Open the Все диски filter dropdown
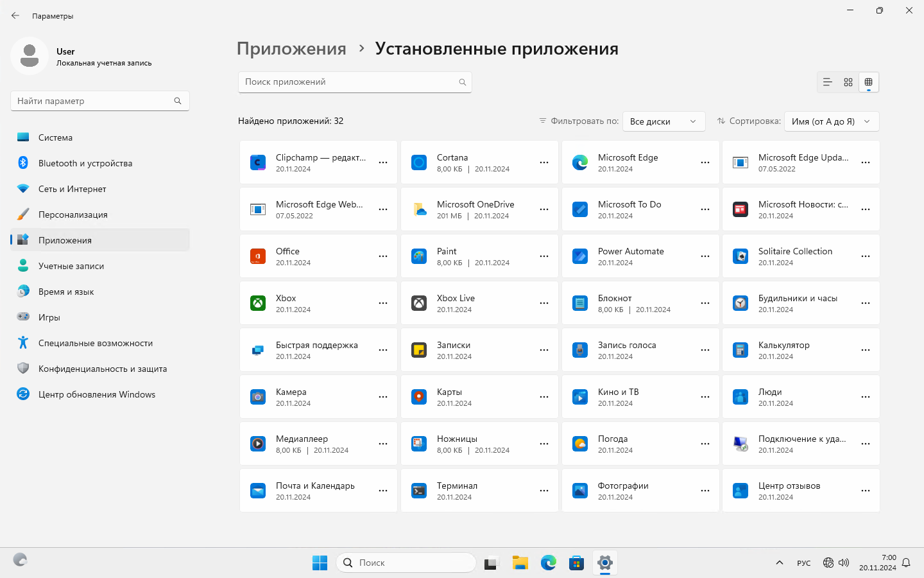Viewport: 924px width, 578px height. tap(664, 121)
